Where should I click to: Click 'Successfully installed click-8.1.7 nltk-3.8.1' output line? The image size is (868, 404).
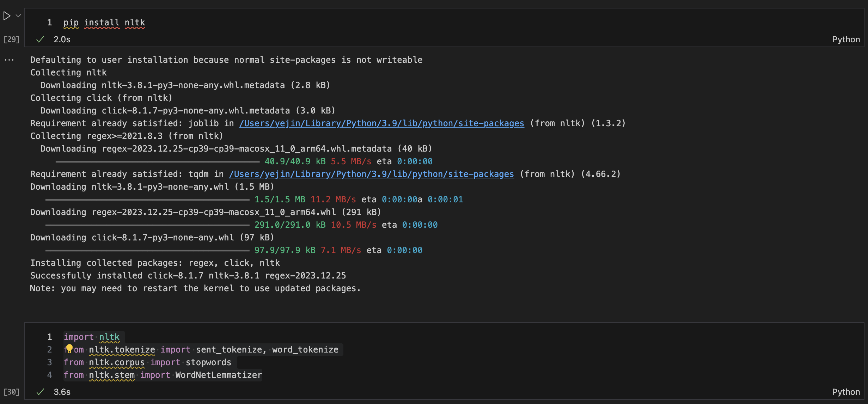[x=188, y=276]
